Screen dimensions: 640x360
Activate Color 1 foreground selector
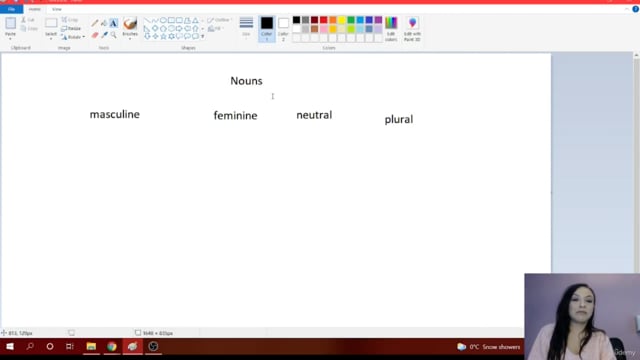click(267, 29)
